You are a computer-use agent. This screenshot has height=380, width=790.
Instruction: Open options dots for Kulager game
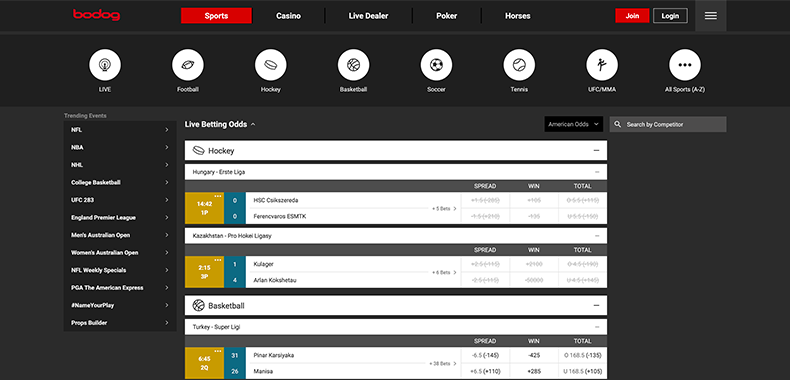point(218,260)
